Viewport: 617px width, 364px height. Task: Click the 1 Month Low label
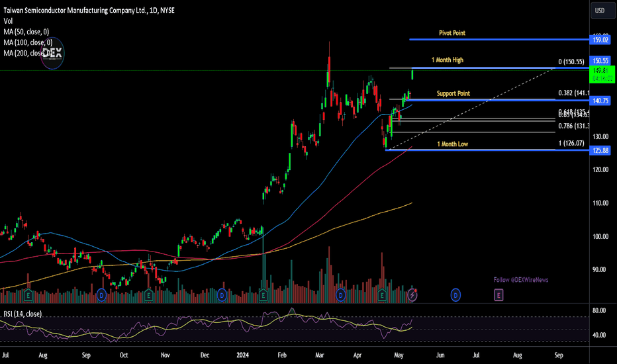click(453, 144)
